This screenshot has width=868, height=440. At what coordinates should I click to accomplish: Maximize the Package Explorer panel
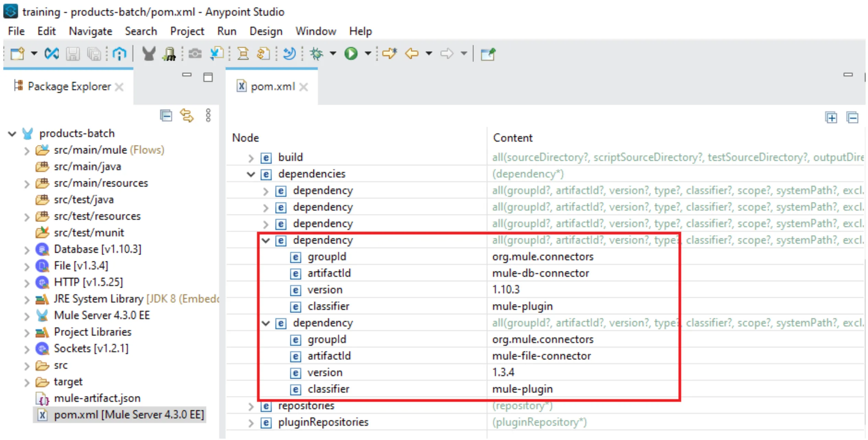(x=208, y=77)
